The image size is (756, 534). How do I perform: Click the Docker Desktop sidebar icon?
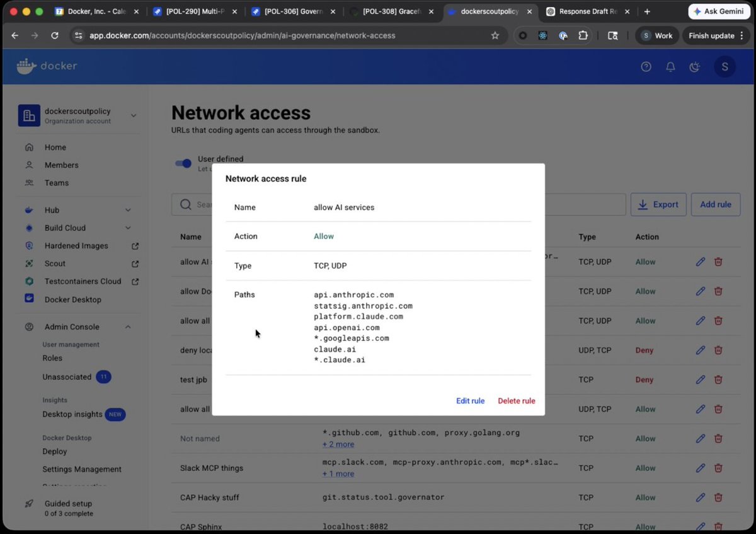[x=29, y=299]
